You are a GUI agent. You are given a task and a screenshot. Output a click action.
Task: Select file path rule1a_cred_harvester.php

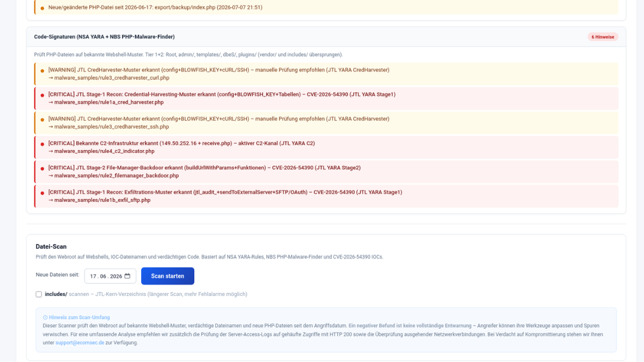point(109,102)
